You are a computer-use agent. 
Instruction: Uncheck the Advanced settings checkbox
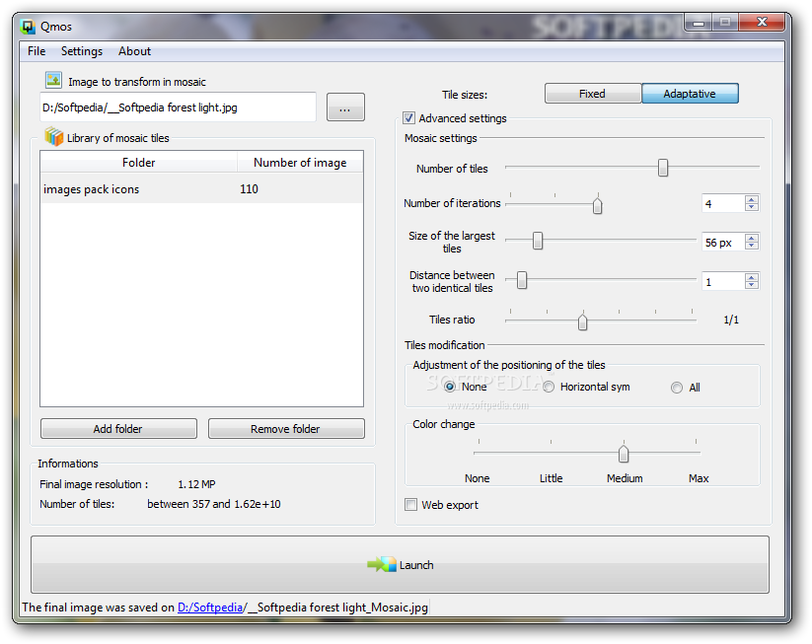[x=409, y=118]
